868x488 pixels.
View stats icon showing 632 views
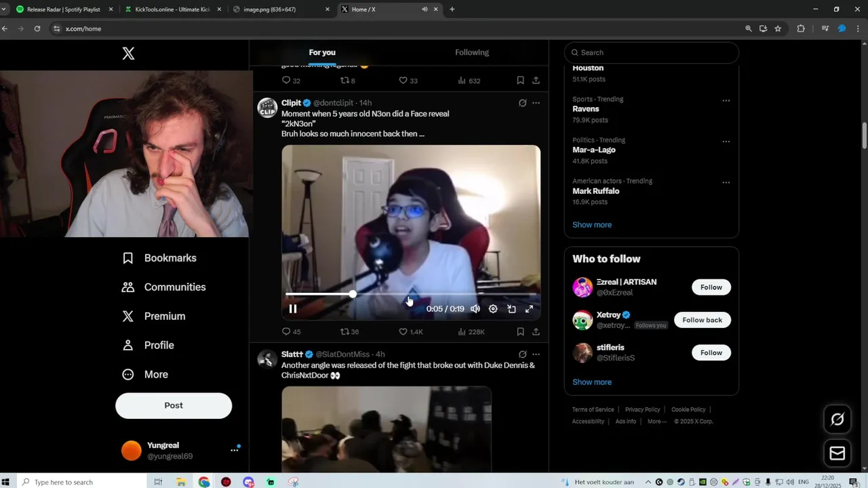(x=462, y=81)
